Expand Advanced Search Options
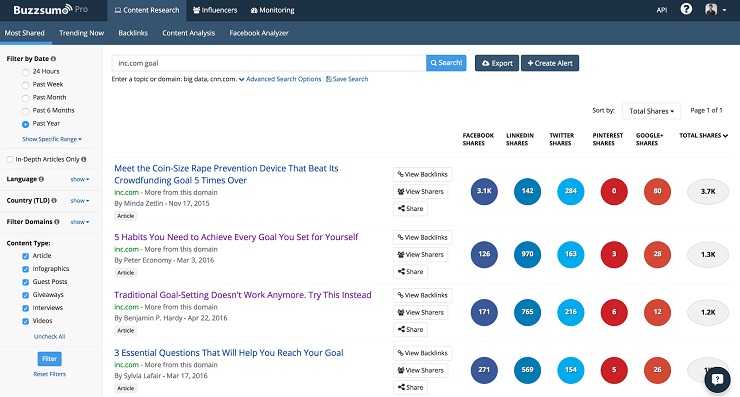740x397 pixels. point(280,79)
